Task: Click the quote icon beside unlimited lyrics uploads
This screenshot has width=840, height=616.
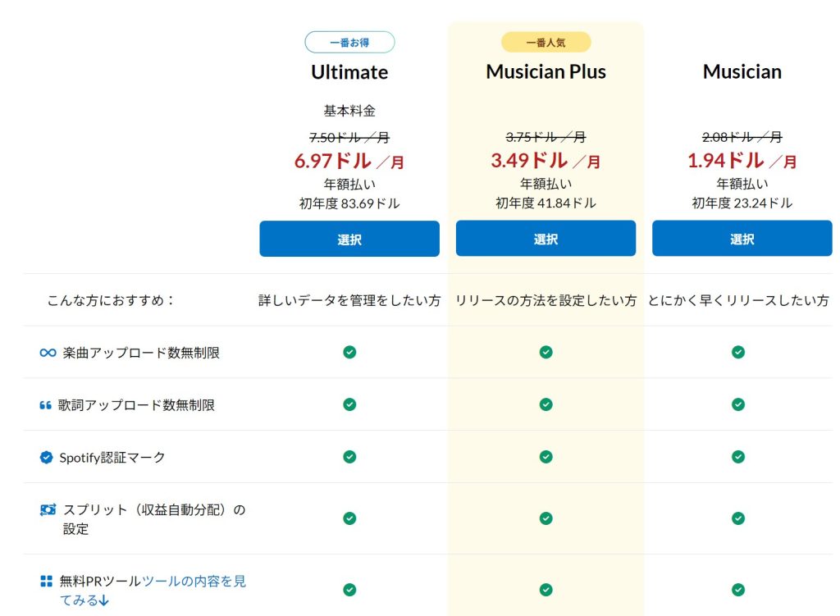Action: click(46, 405)
